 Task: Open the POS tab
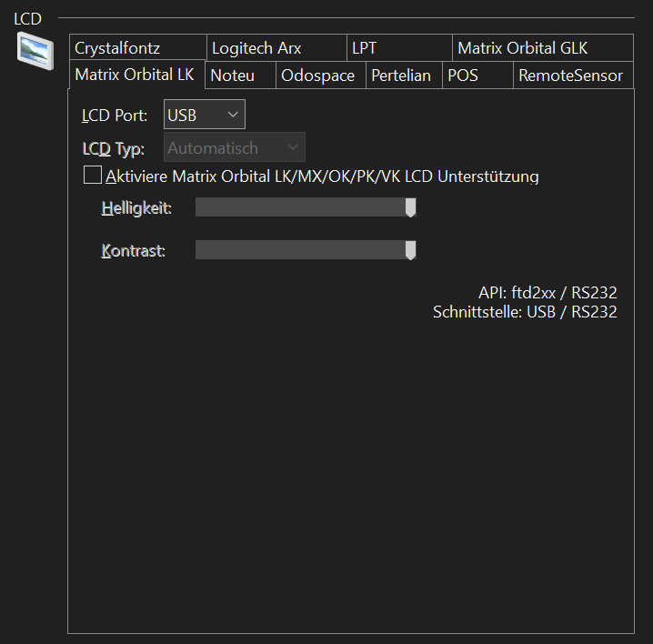[462, 75]
